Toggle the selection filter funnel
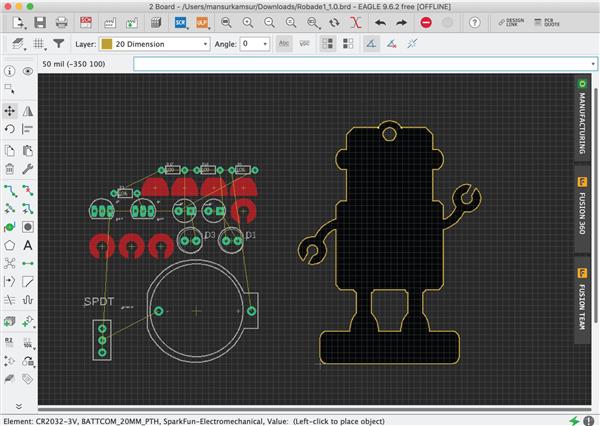The image size is (600, 426). (x=60, y=44)
